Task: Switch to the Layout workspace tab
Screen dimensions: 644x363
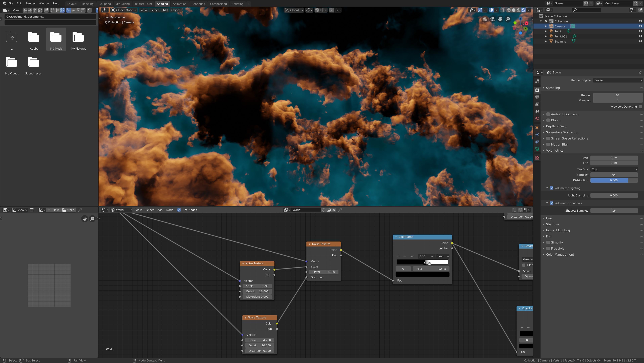Action: (x=72, y=4)
